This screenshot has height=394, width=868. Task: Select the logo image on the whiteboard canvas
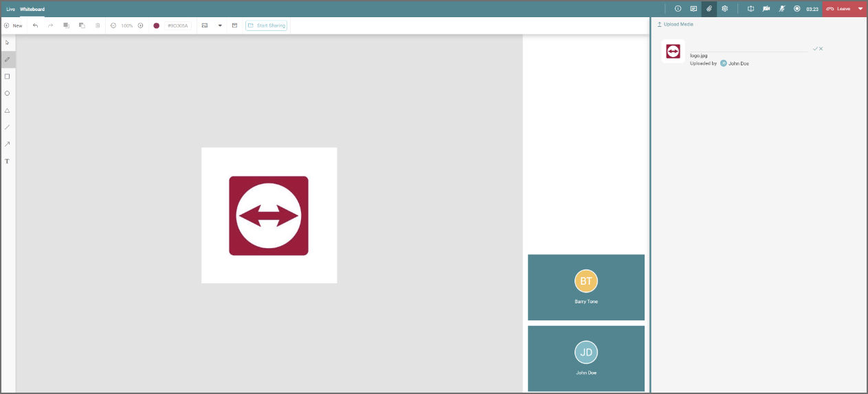point(269,215)
